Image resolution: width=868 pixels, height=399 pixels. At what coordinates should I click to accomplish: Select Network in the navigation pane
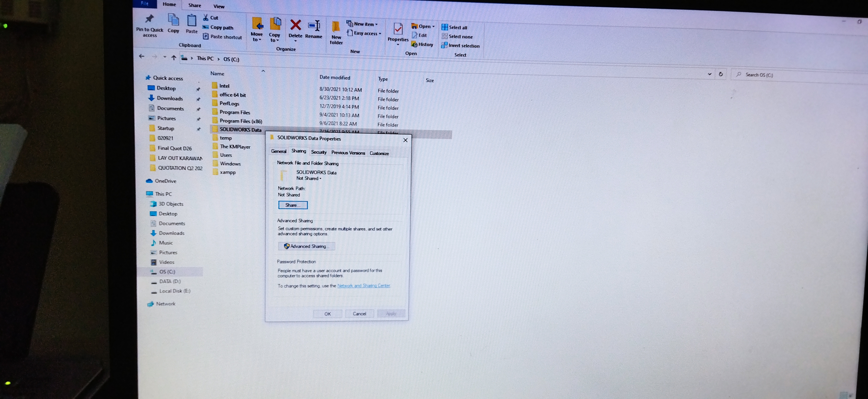pos(161,304)
